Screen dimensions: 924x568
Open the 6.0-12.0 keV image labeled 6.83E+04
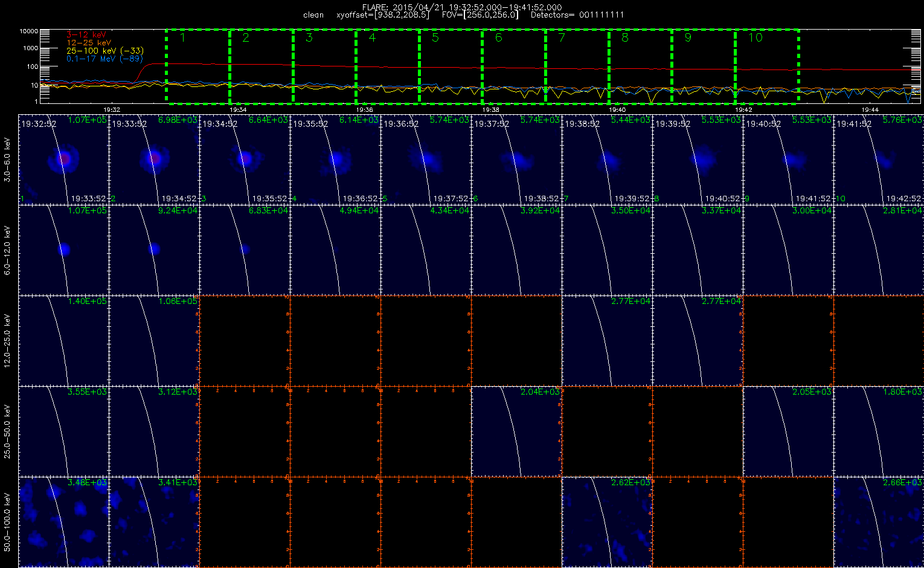(245, 250)
